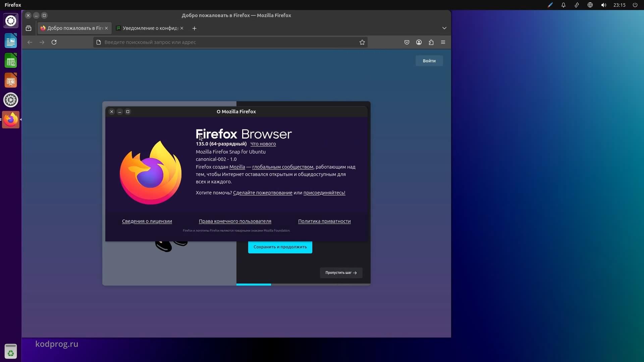Open the Firefox View tab list icon
Screen dimensions: 644x362
coord(29,28)
